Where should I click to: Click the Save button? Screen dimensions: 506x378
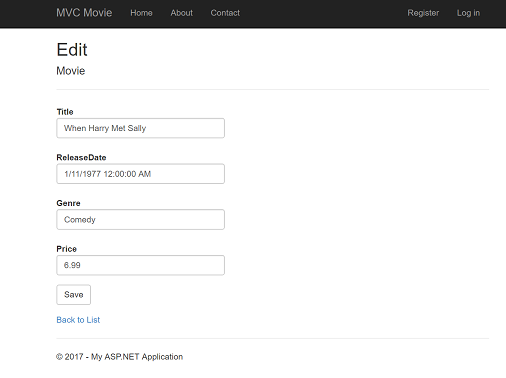(74, 295)
